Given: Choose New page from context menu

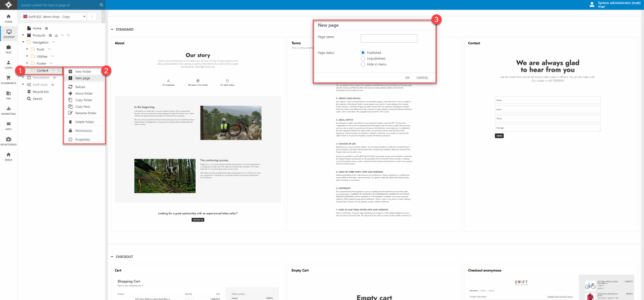Looking at the screenshot, I should 83,79.
